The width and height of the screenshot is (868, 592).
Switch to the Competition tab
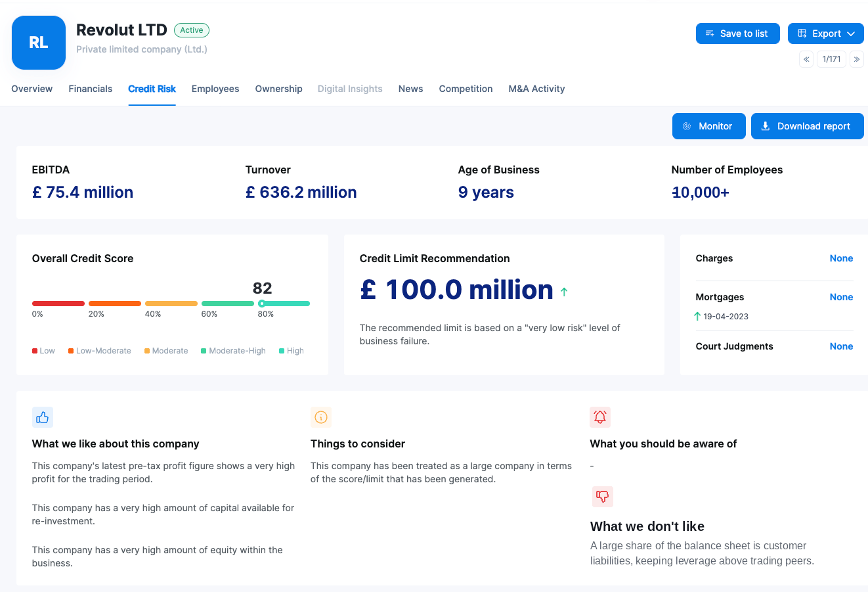466,89
